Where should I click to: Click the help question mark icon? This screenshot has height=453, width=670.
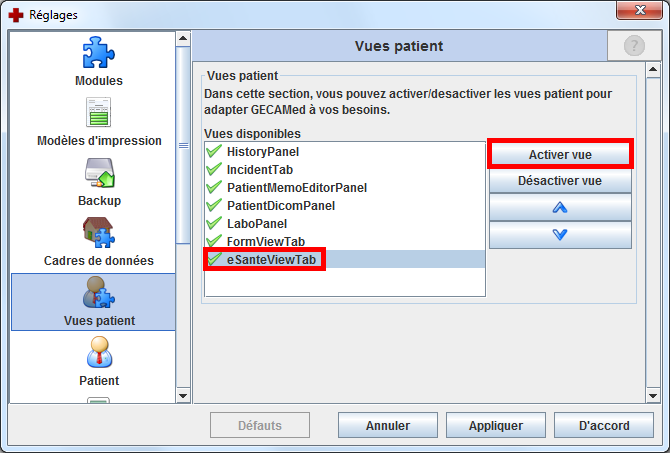point(634,47)
